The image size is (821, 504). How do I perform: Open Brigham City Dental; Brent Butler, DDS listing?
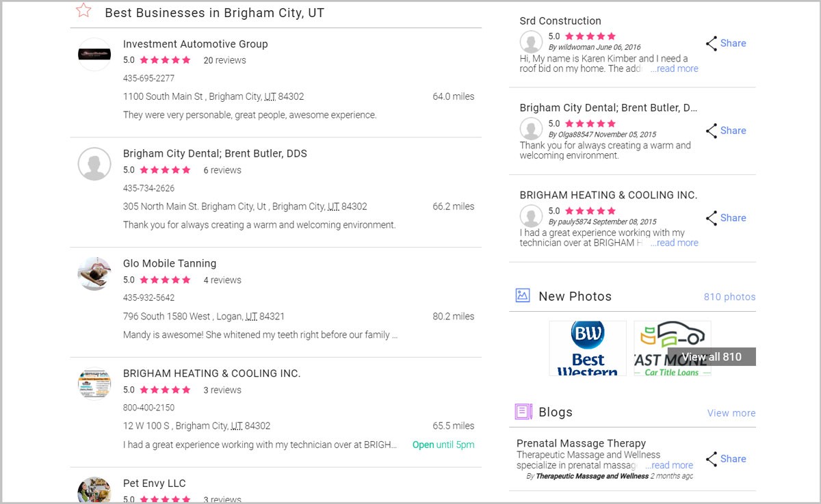click(215, 154)
